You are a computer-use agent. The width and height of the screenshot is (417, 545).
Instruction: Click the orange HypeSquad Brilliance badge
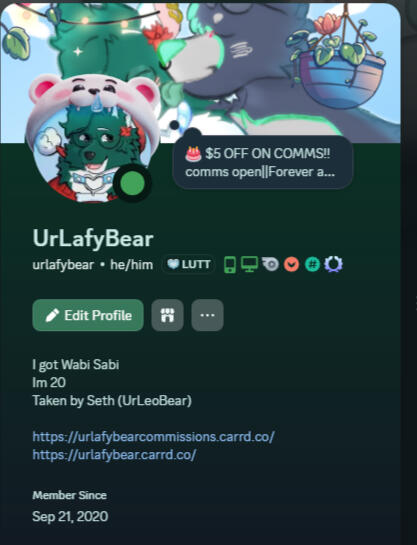click(292, 265)
